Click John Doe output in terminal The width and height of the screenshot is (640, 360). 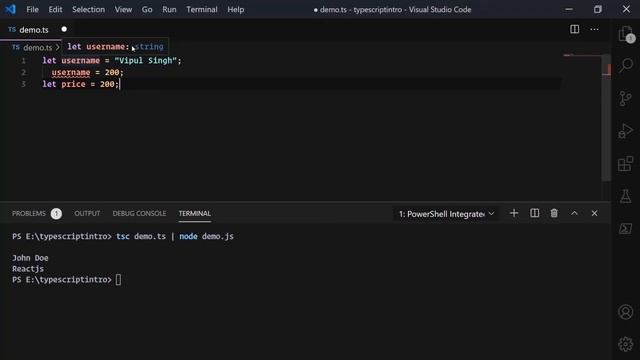point(30,258)
